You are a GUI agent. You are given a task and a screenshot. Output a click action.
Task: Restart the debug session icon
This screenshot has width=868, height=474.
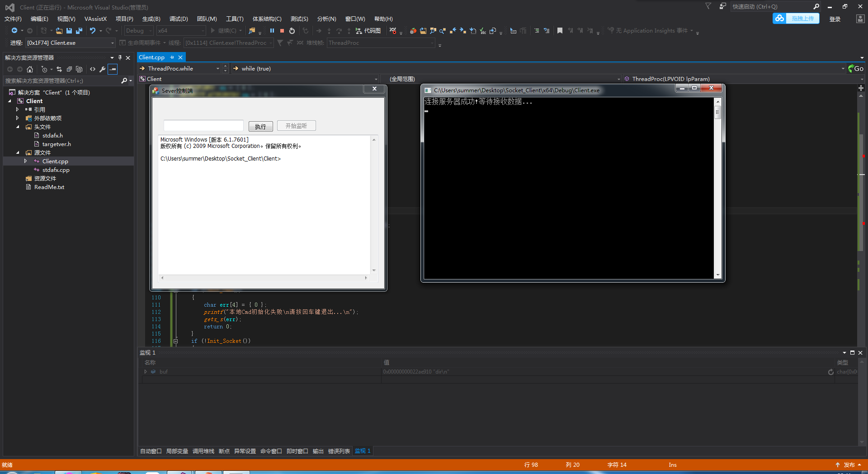point(292,31)
